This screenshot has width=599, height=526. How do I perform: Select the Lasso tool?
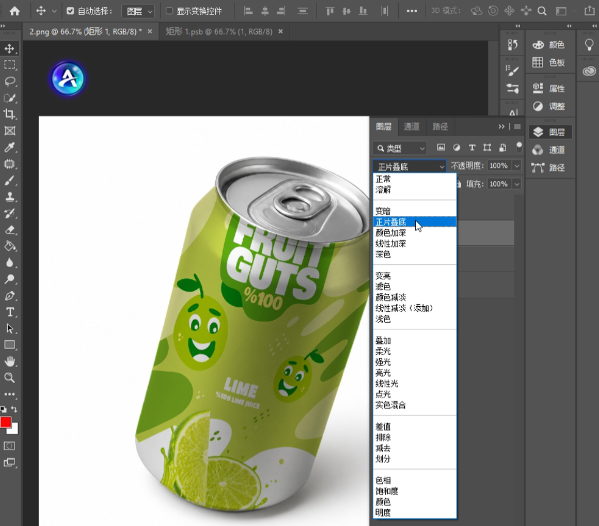tap(10, 81)
